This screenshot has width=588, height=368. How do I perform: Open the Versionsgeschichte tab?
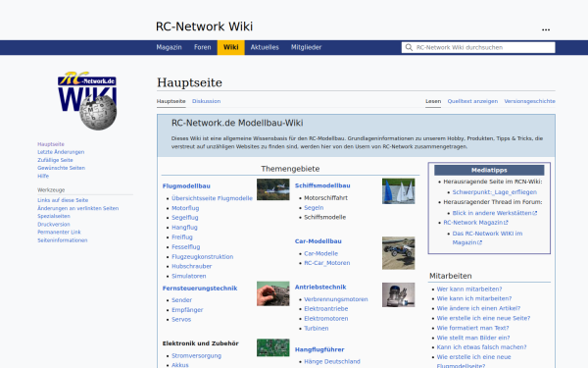point(529,101)
